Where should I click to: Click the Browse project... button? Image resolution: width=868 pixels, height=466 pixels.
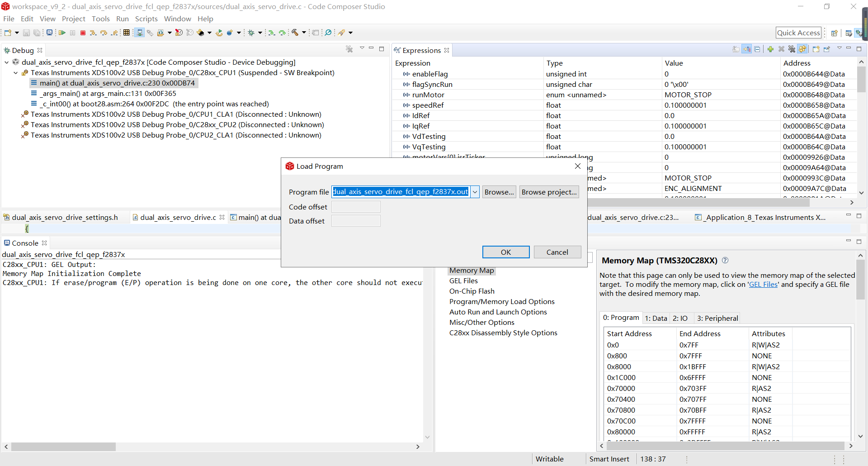[x=549, y=192]
